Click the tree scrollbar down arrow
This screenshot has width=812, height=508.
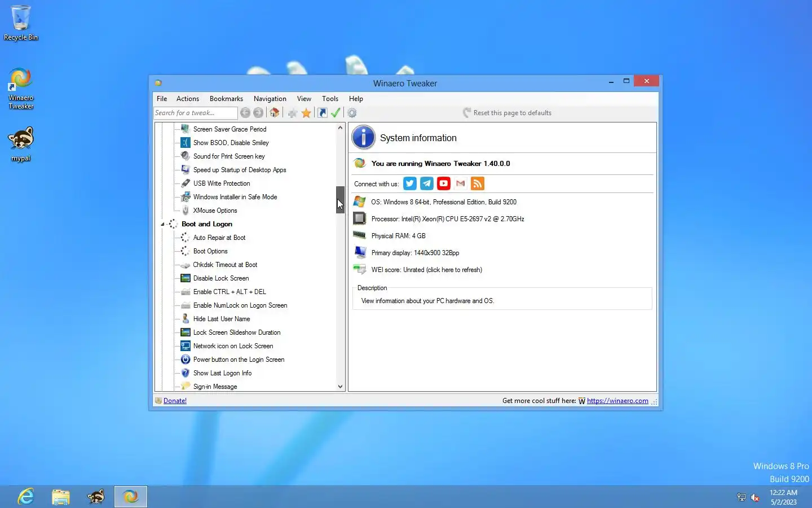pos(340,387)
